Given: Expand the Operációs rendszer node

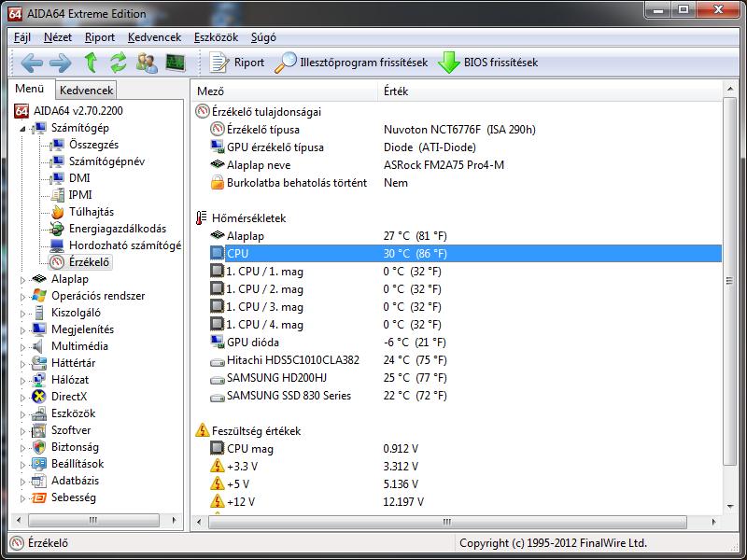Looking at the screenshot, I should 22,297.
